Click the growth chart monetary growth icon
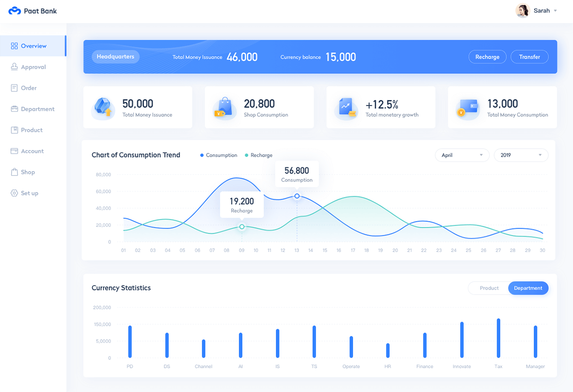 tap(346, 108)
